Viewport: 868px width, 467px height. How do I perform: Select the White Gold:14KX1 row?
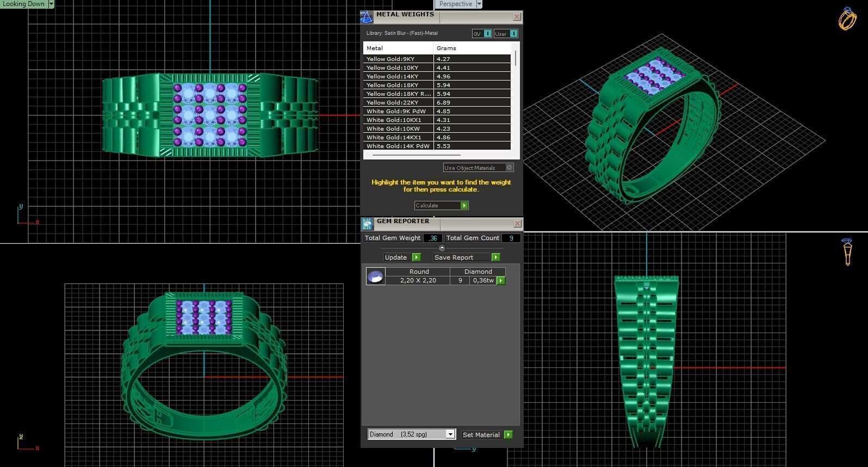click(437, 137)
